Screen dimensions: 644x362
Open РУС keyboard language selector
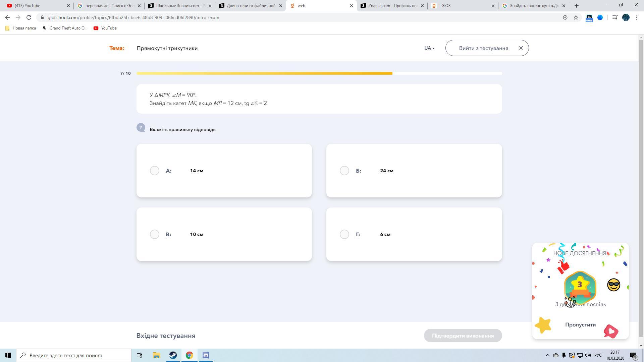(598, 355)
